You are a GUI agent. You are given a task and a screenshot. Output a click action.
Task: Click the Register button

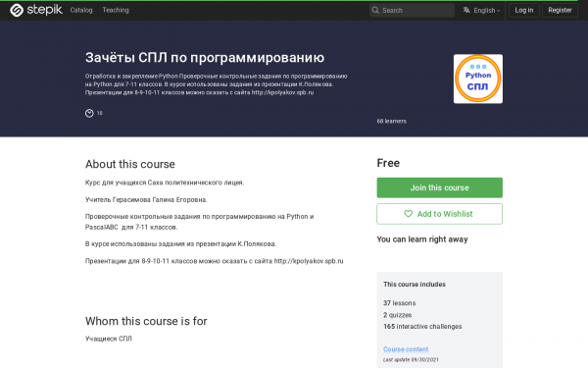click(x=560, y=10)
